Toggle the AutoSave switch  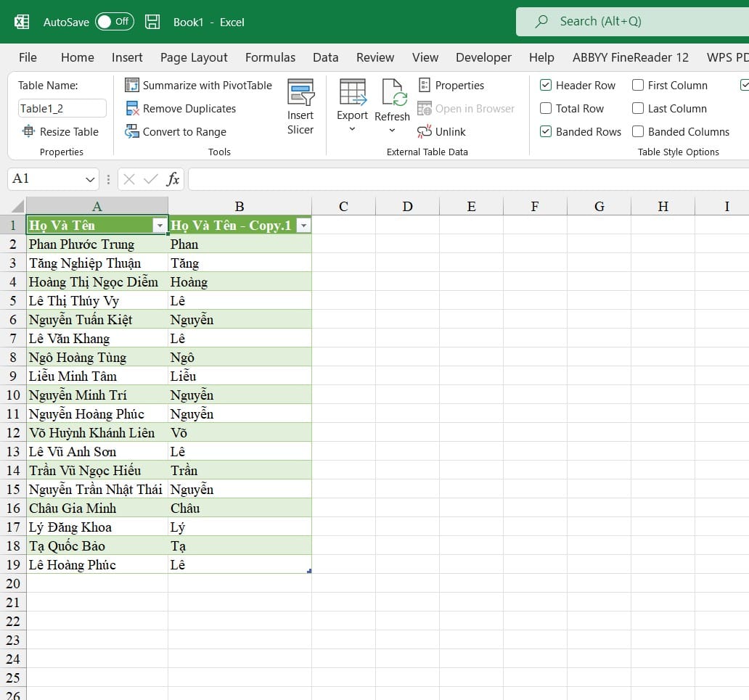[114, 22]
